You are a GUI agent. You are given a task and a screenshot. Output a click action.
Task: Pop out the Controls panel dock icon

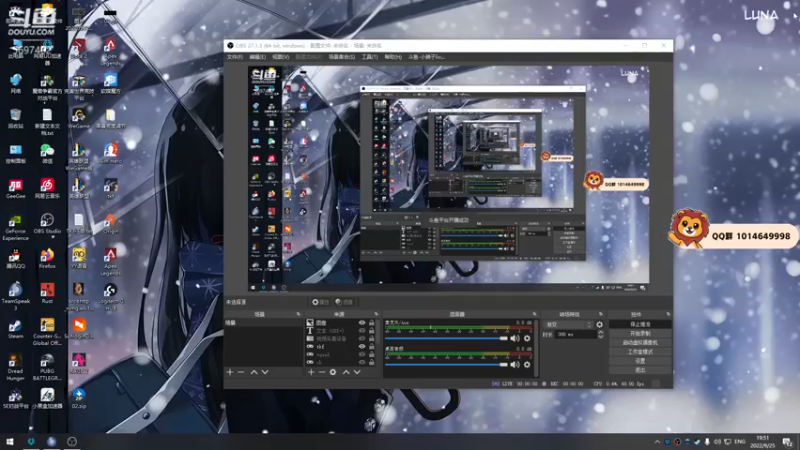[668, 314]
